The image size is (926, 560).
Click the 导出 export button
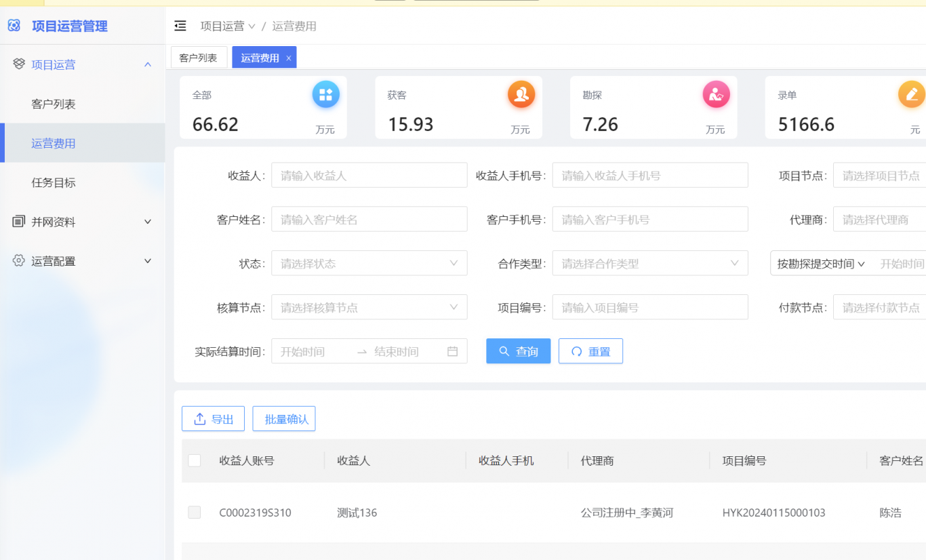(x=213, y=419)
